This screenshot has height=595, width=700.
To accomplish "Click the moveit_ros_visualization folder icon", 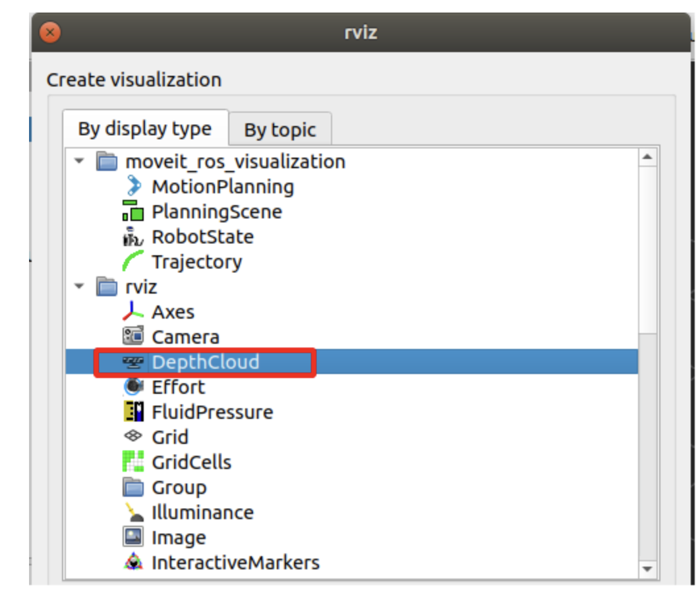I will pos(107,161).
